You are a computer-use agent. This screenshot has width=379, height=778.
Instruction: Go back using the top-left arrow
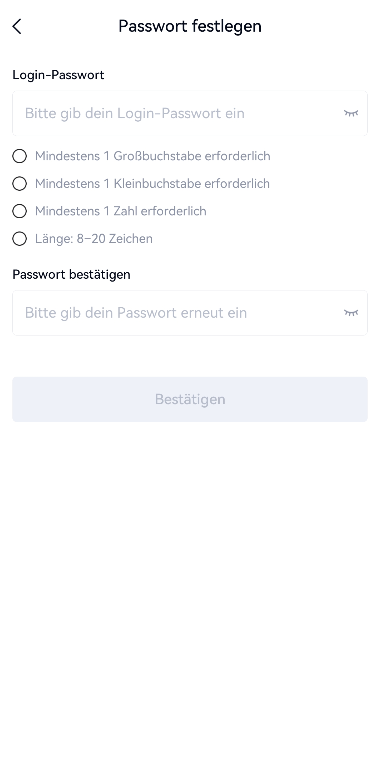click(x=17, y=26)
